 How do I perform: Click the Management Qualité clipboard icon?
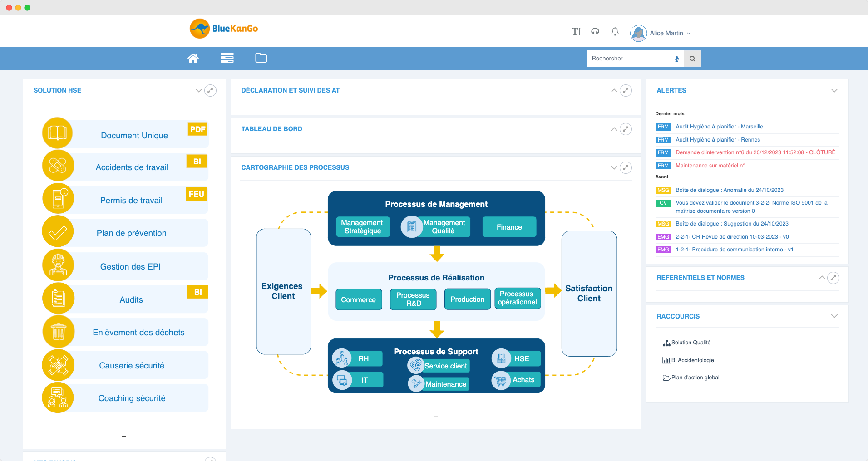coord(411,226)
